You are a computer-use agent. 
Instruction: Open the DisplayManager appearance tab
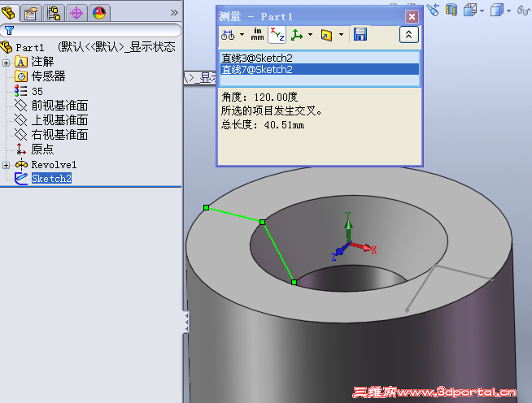coord(99,13)
